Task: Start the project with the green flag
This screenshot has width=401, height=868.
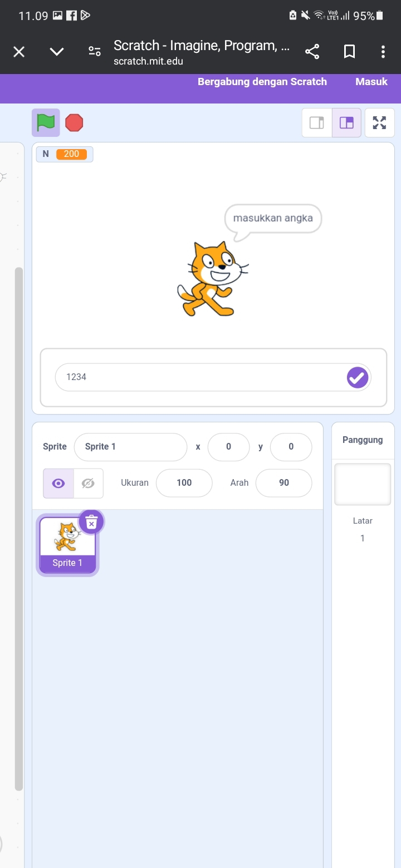Action: click(x=46, y=122)
